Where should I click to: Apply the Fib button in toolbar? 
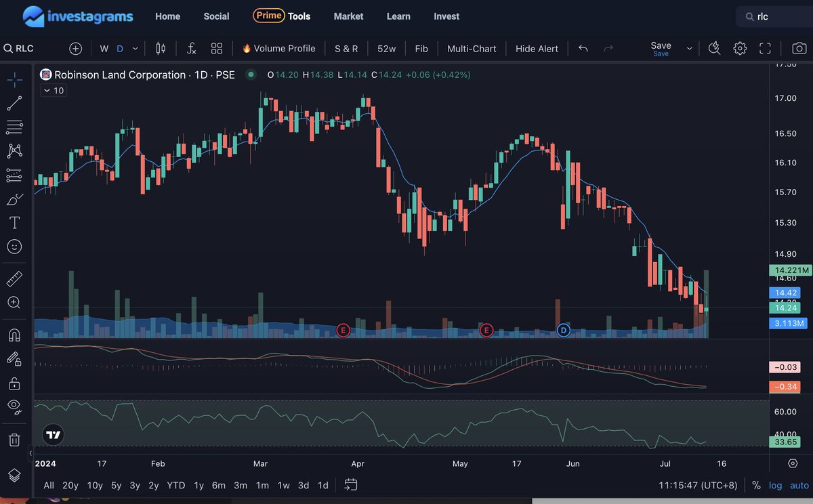(421, 49)
